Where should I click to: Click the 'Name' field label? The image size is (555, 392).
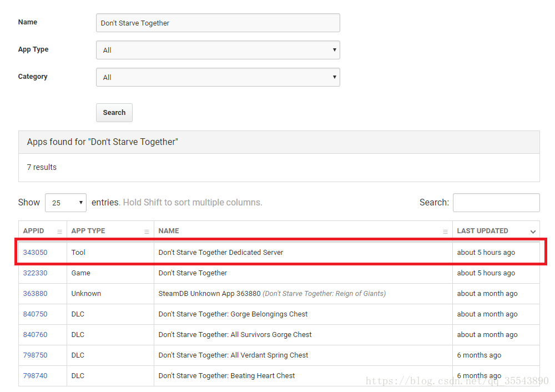pyautogui.click(x=28, y=22)
